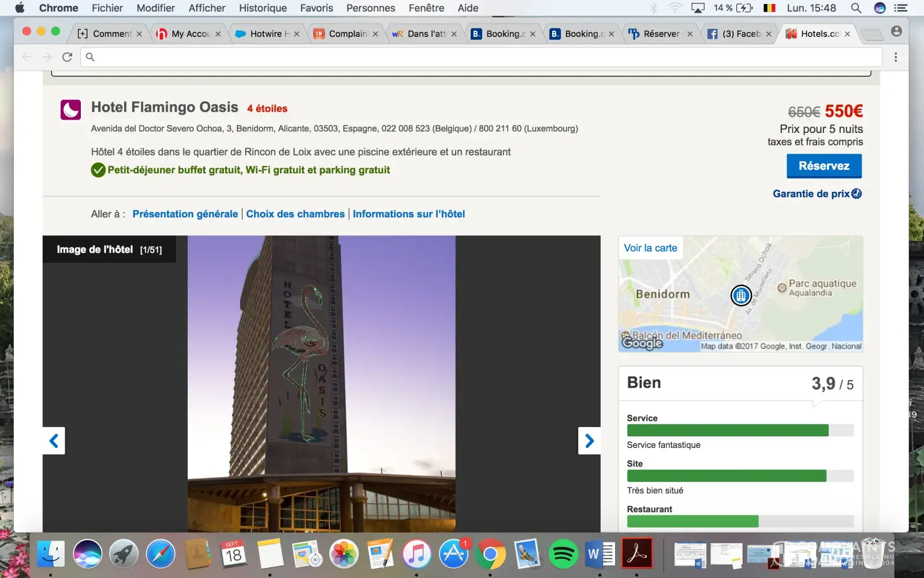The image size is (924, 578).
Task: Click the Site rating bar
Action: (740, 476)
